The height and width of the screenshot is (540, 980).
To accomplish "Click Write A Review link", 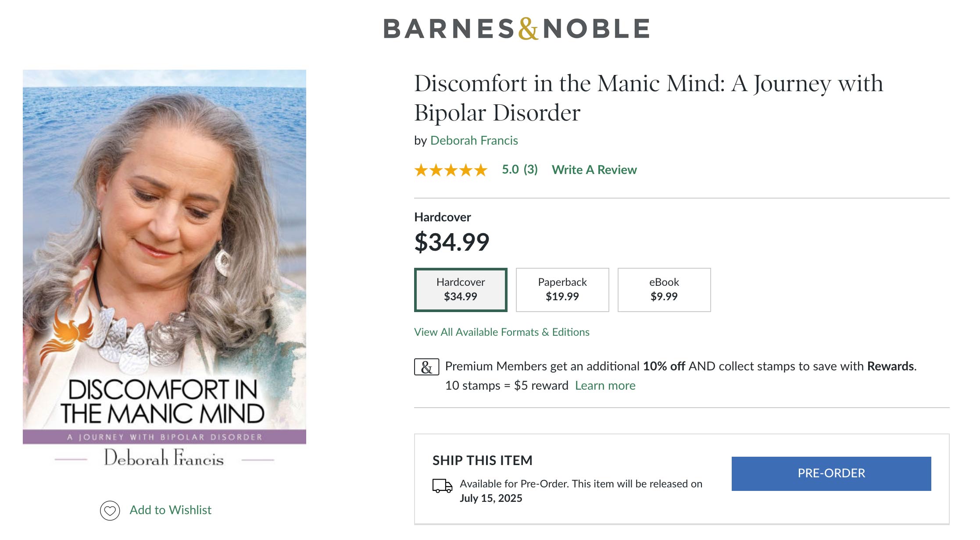I will click(594, 170).
